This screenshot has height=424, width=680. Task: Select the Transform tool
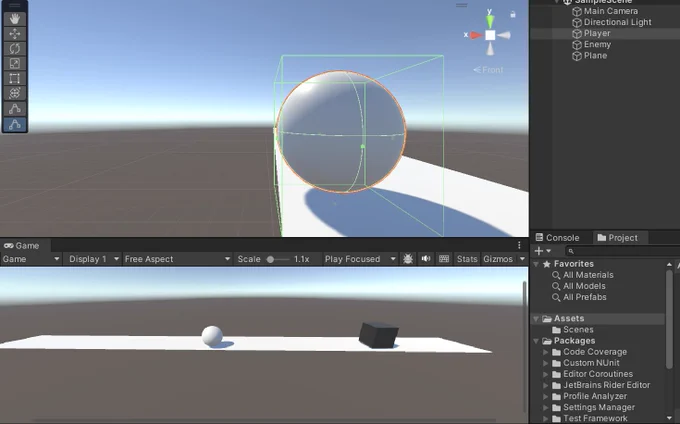point(15,93)
